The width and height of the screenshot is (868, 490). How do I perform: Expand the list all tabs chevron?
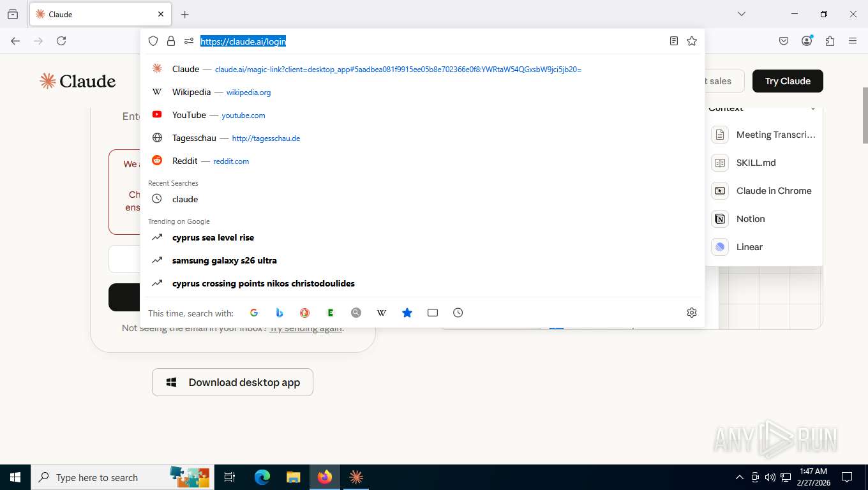742,14
